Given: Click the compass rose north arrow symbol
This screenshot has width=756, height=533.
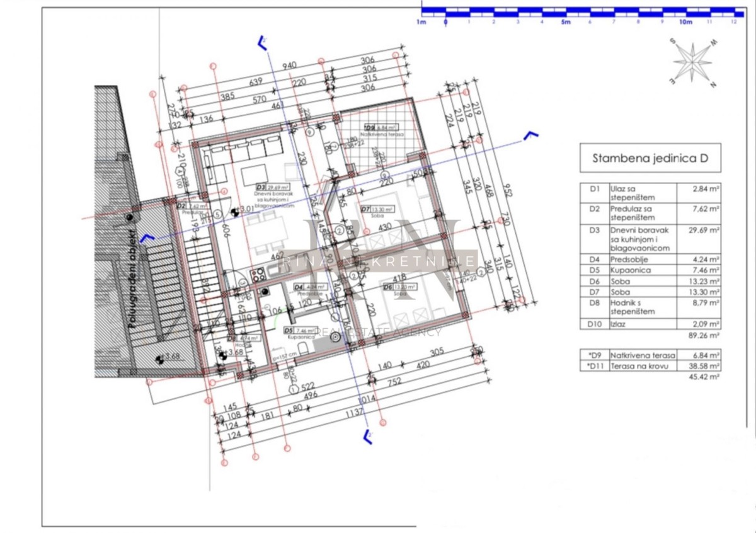Looking at the screenshot, I should point(693,62).
